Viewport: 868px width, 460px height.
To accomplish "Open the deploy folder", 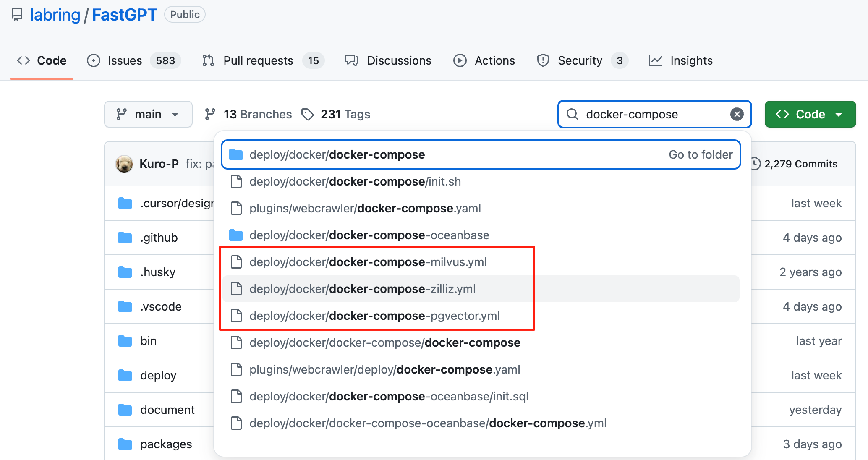I will (158, 375).
